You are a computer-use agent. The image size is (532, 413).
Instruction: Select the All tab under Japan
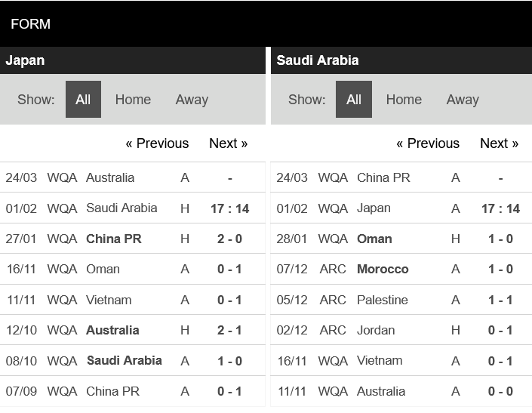83,100
